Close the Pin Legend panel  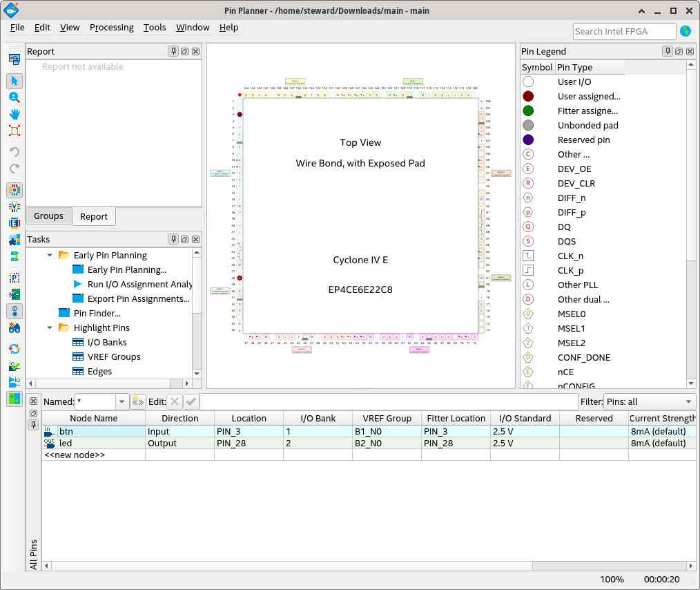[x=690, y=51]
